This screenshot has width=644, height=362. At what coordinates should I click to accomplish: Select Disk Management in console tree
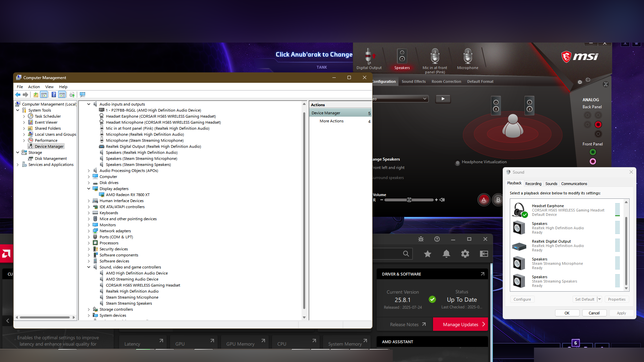coord(51,159)
